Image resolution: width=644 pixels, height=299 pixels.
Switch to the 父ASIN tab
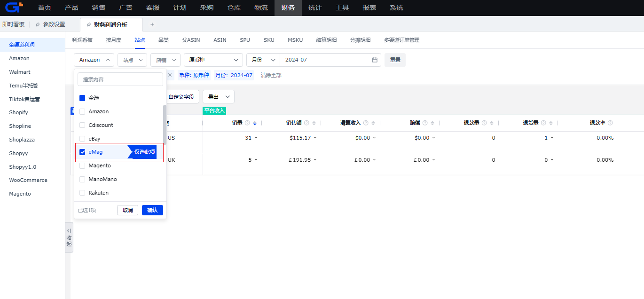(x=191, y=40)
